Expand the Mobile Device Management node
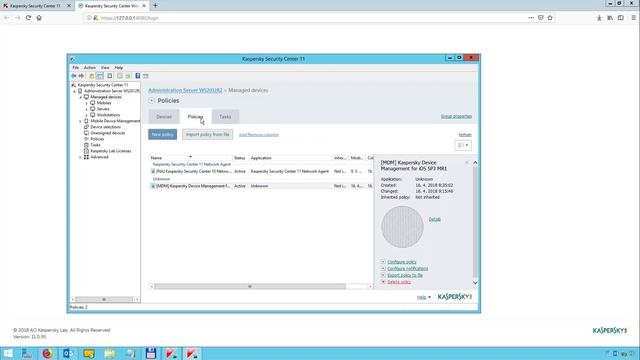This screenshot has height=360, width=640. tap(80, 121)
